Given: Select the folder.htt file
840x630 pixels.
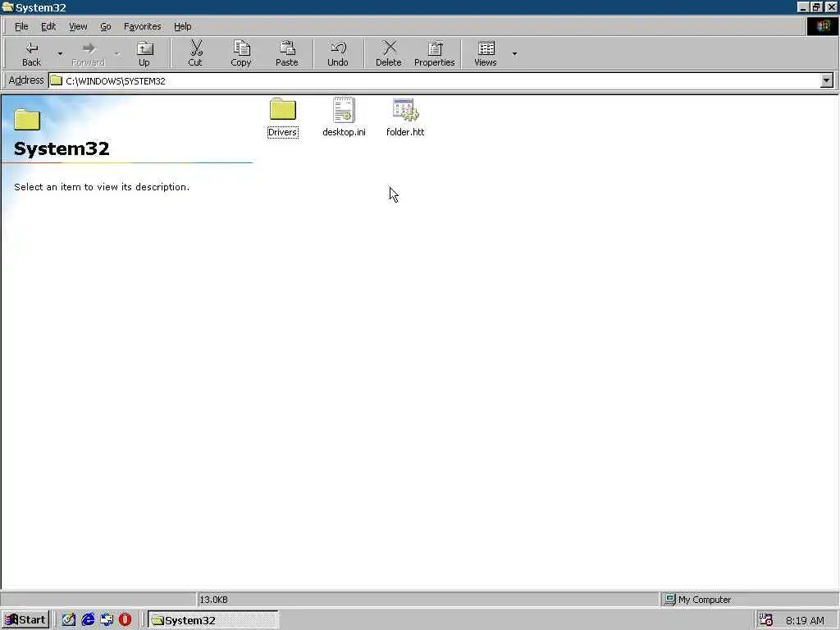Looking at the screenshot, I should coord(405,117).
